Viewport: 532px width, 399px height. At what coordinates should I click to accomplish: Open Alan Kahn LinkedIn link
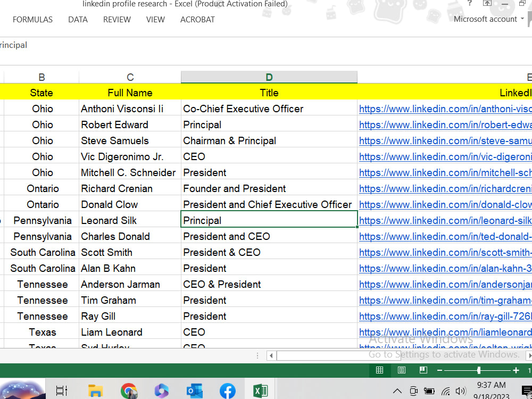point(445,268)
